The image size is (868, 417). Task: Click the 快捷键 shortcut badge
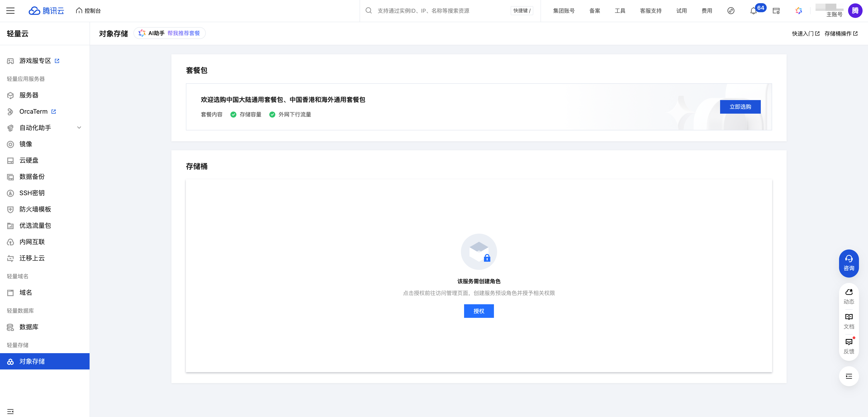(522, 11)
